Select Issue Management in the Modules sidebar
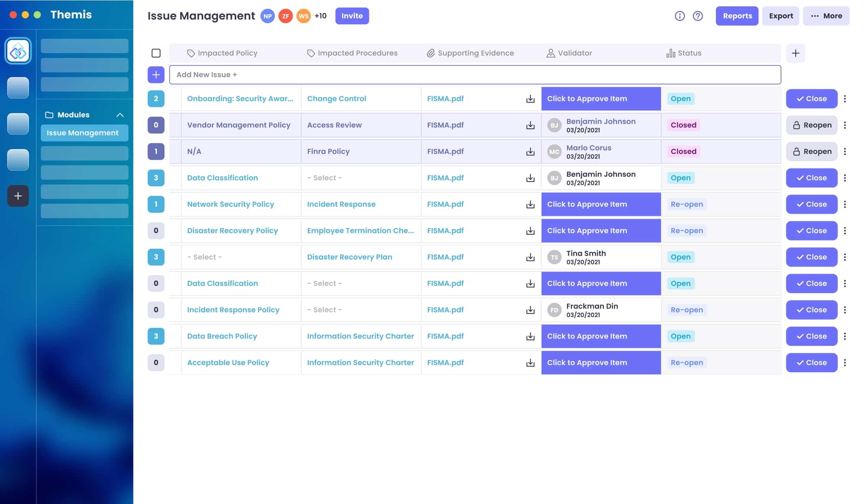This screenshot has width=864, height=504. 84,133
